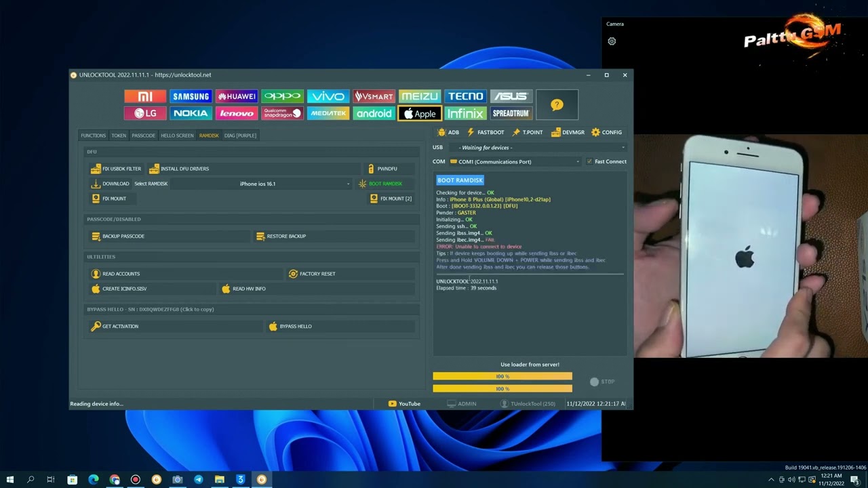The width and height of the screenshot is (868, 488).
Task: Select the Spreadtrum brand tile
Action: pyautogui.click(x=511, y=113)
